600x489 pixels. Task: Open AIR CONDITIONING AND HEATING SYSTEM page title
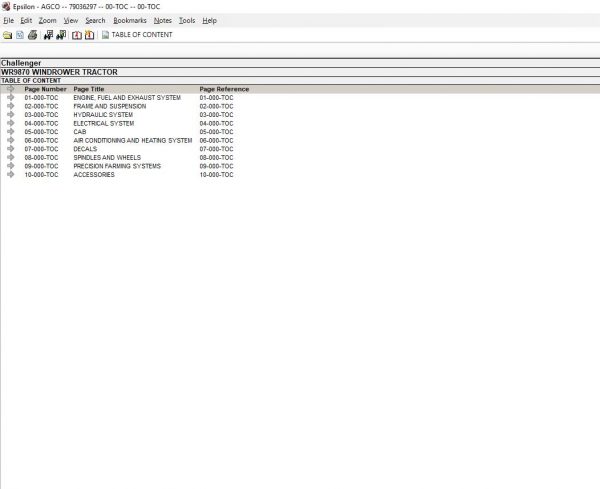coord(133,140)
